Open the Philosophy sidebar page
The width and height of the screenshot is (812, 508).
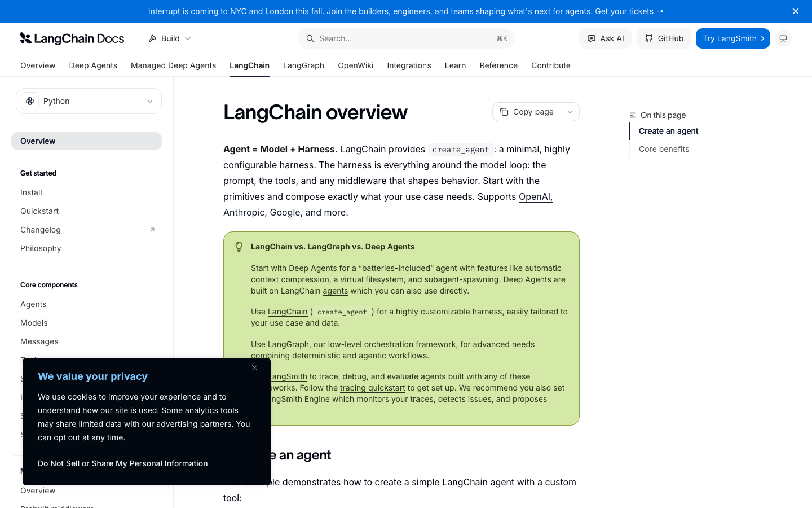point(86,248)
